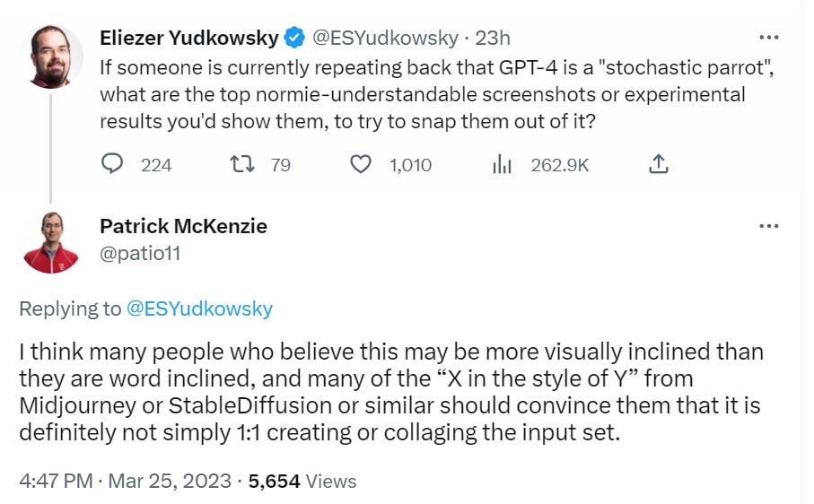This screenshot has width=814, height=504.
Task: Open Patrick McKenzie's profile picture
Action: (51, 242)
